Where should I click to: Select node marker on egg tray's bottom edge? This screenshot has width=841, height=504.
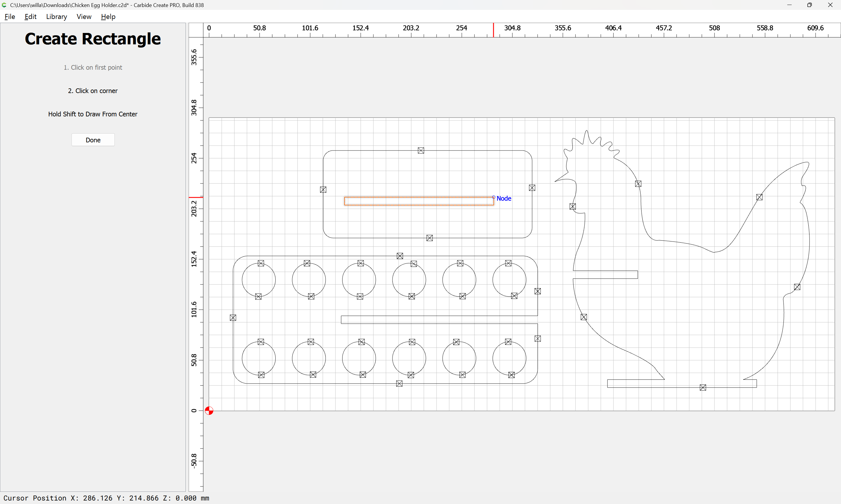(x=399, y=384)
